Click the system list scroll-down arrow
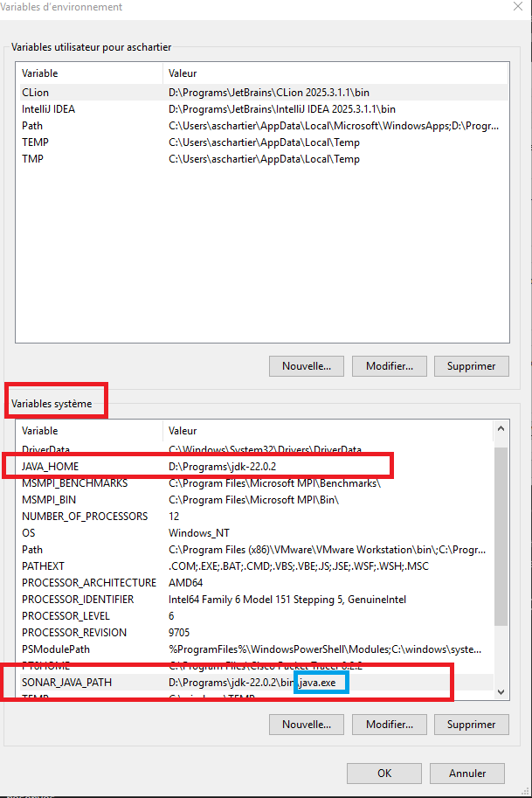The height and width of the screenshot is (798, 532). coord(501,691)
